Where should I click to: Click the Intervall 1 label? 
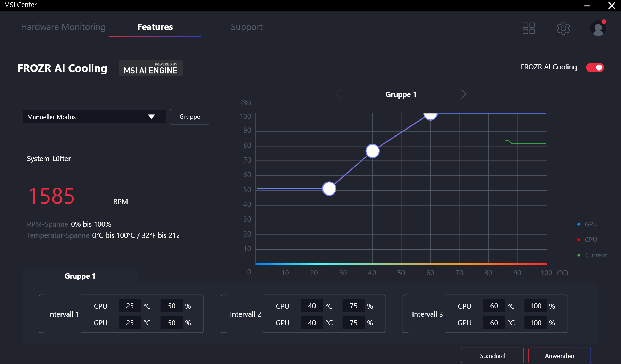coord(63,314)
